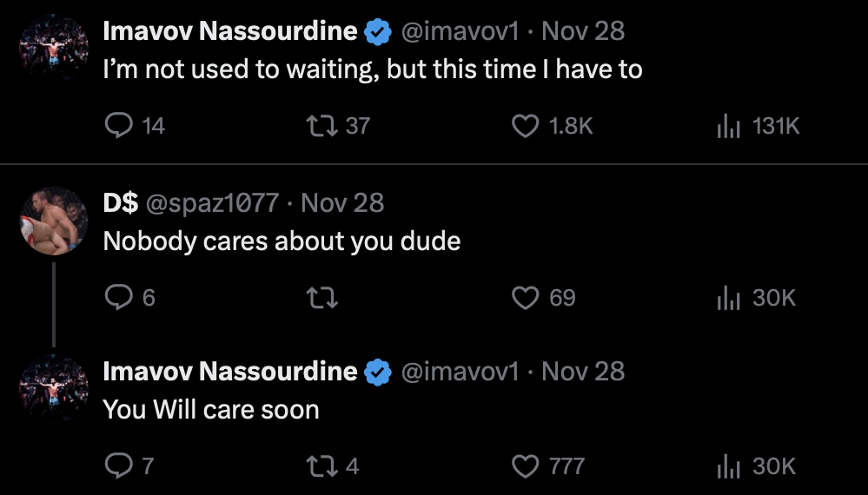Click the D$ display name
Viewport: 868px width, 495px height.
click(121, 204)
